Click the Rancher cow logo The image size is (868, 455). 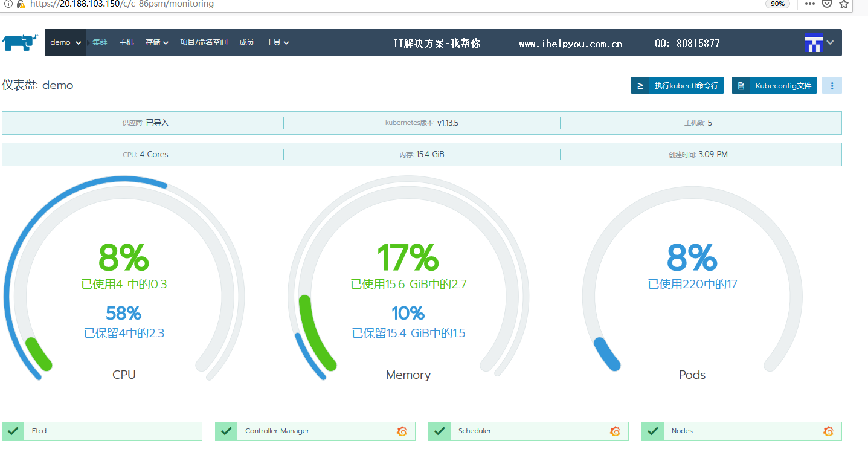(20, 42)
